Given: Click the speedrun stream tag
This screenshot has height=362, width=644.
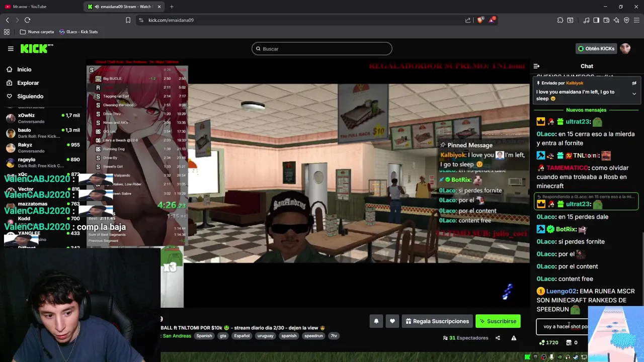Looking at the screenshot, I should (313, 336).
